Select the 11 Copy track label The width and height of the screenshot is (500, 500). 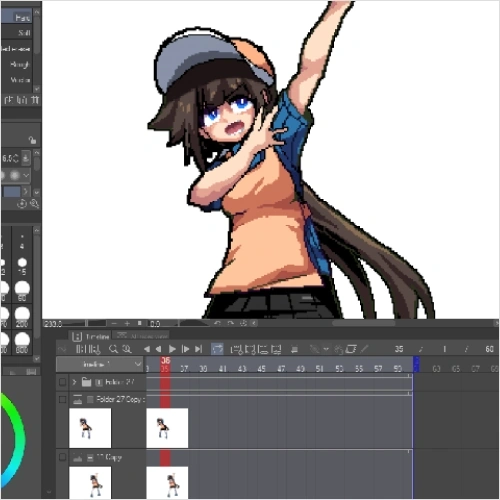point(109,457)
